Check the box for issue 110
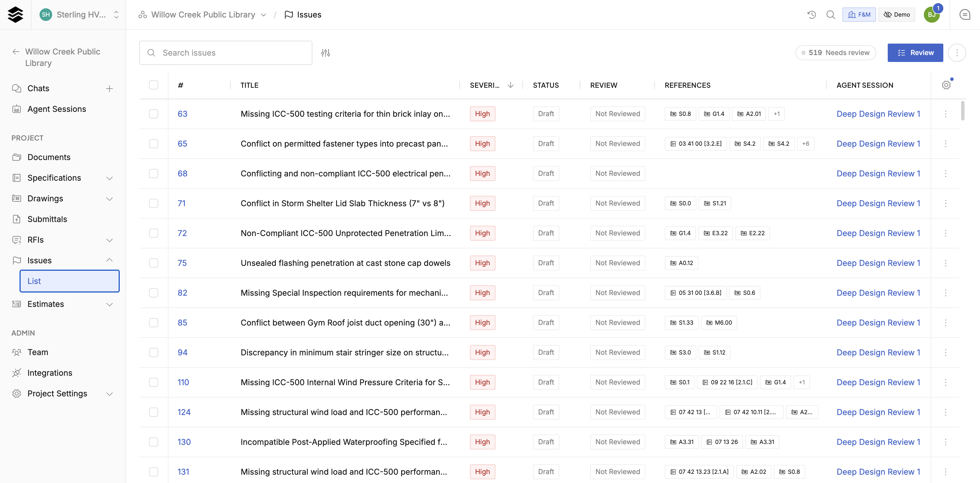 tap(153, 382)
